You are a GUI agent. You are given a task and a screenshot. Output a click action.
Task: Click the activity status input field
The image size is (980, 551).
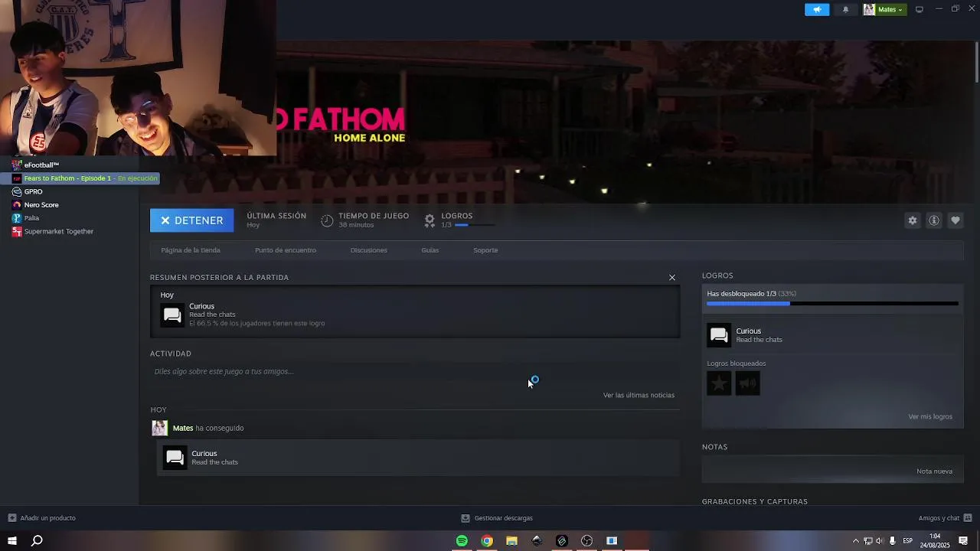pos(415,371)
